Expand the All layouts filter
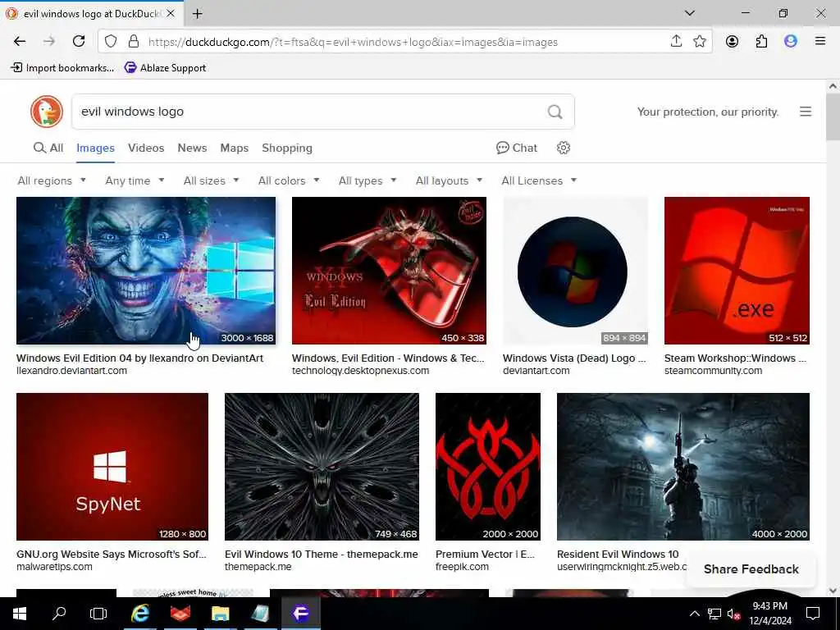 click(x=449, y=180)
